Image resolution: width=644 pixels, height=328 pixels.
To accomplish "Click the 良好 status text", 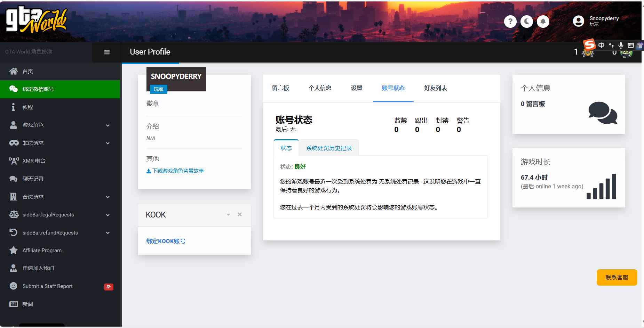I will [300, 166].
